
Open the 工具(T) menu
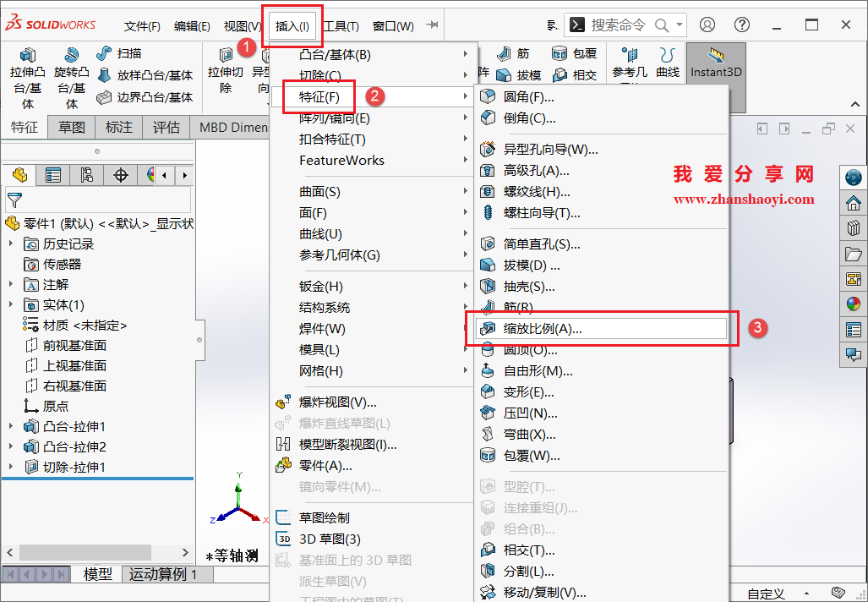tap(341, 26)
